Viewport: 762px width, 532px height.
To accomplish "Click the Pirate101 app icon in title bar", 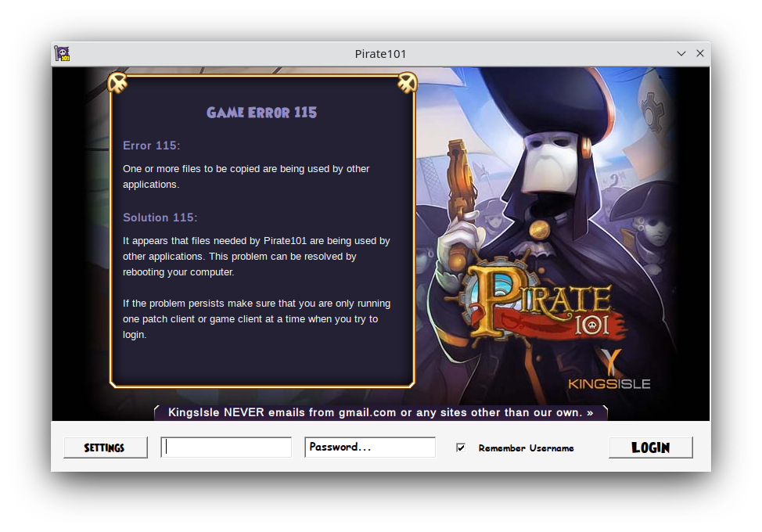I will coord(63,53).
